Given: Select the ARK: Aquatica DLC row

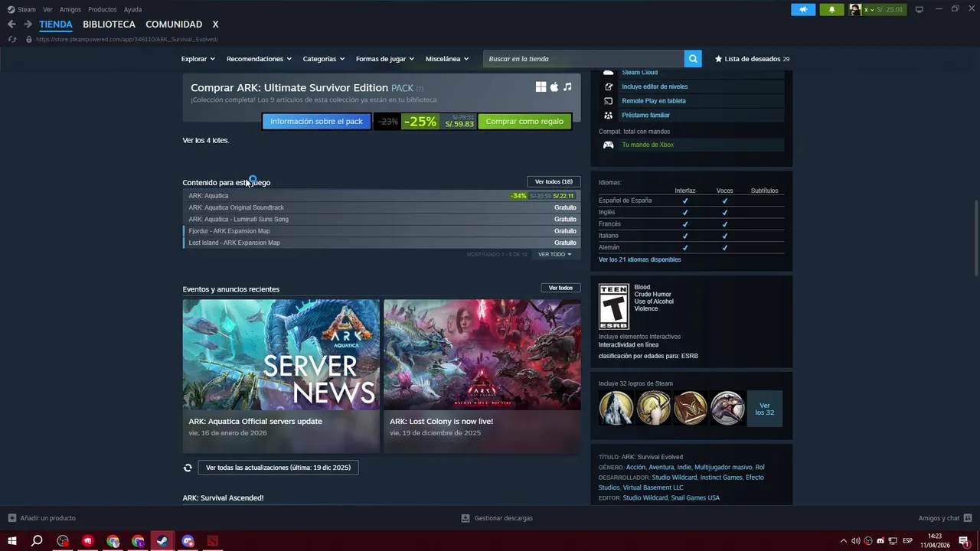Looking at the screenshot, I should pos(381,196).
